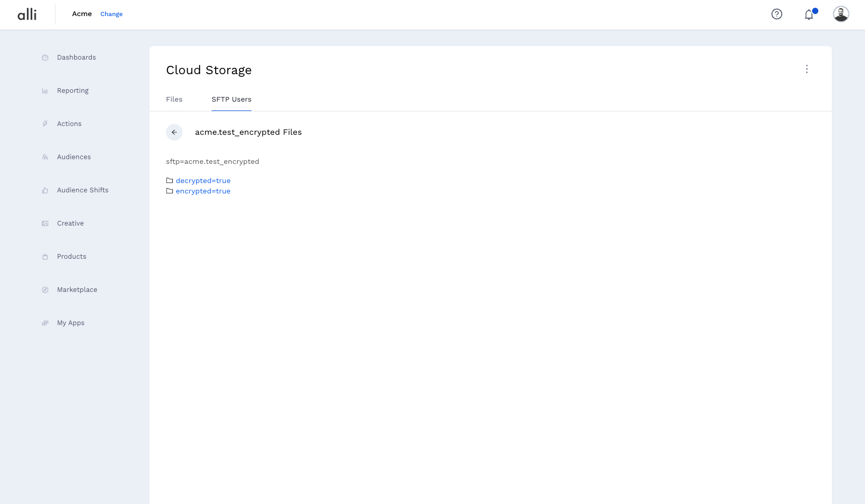Open the help question-mark icon

pos(777,14)
